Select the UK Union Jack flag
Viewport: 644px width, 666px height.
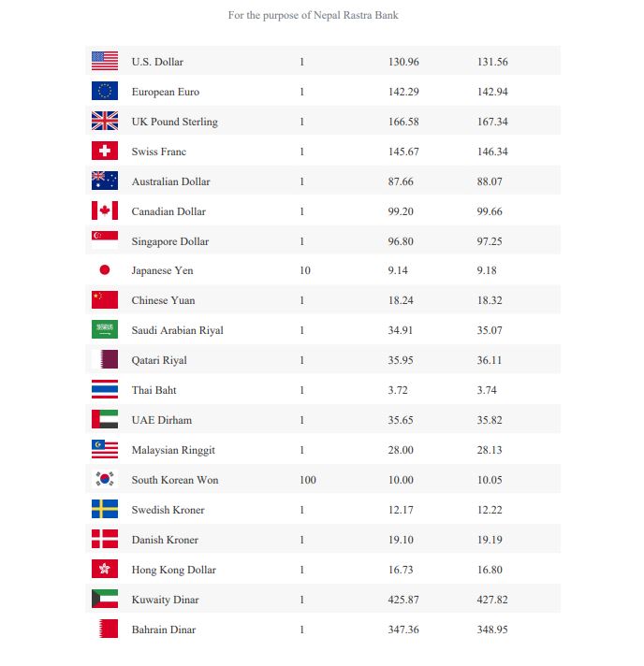(x=105, y=121)
